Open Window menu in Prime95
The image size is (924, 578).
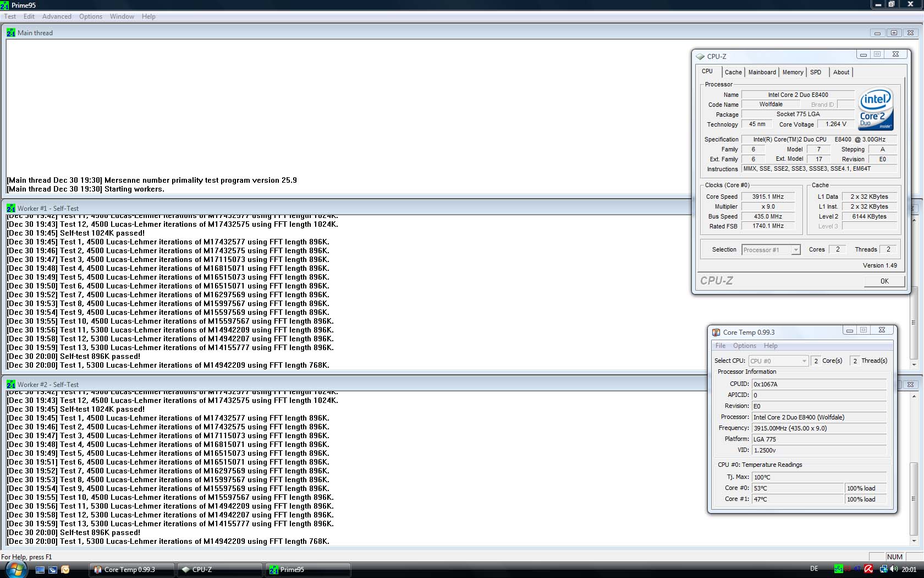[122, 17]
